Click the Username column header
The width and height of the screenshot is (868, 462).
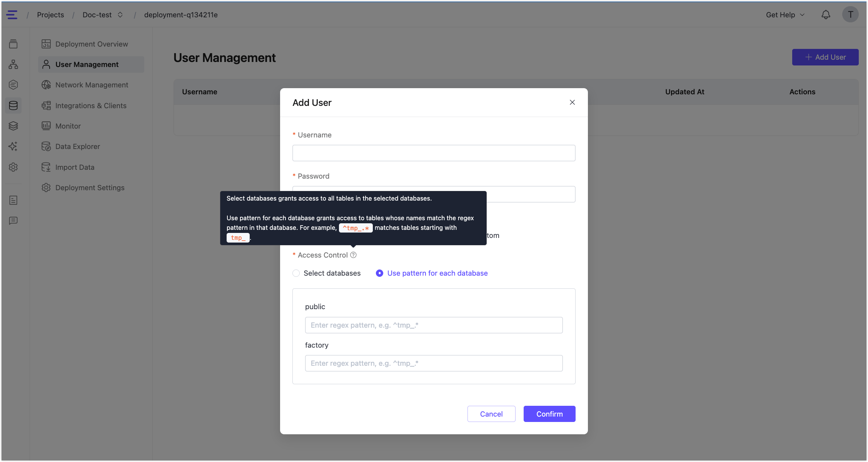tap(200, 92)
